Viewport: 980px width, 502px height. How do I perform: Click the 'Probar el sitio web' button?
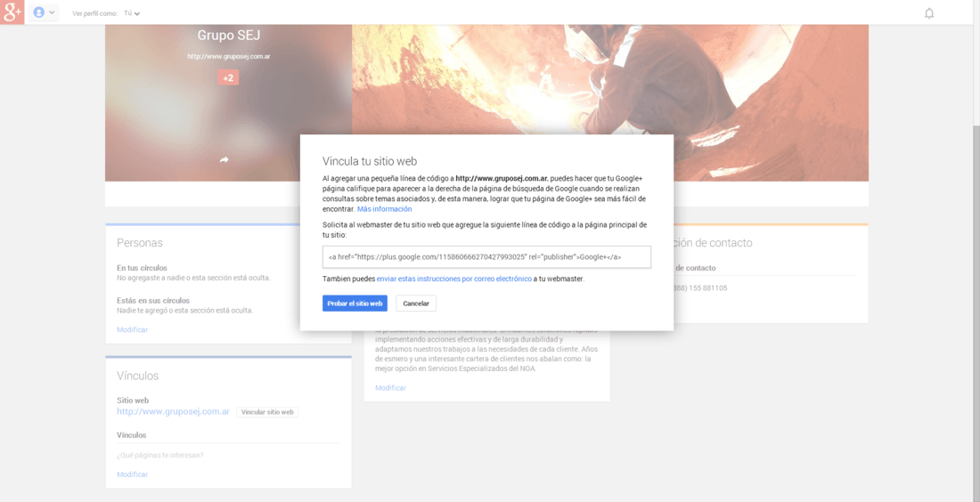tap(355, 304)
